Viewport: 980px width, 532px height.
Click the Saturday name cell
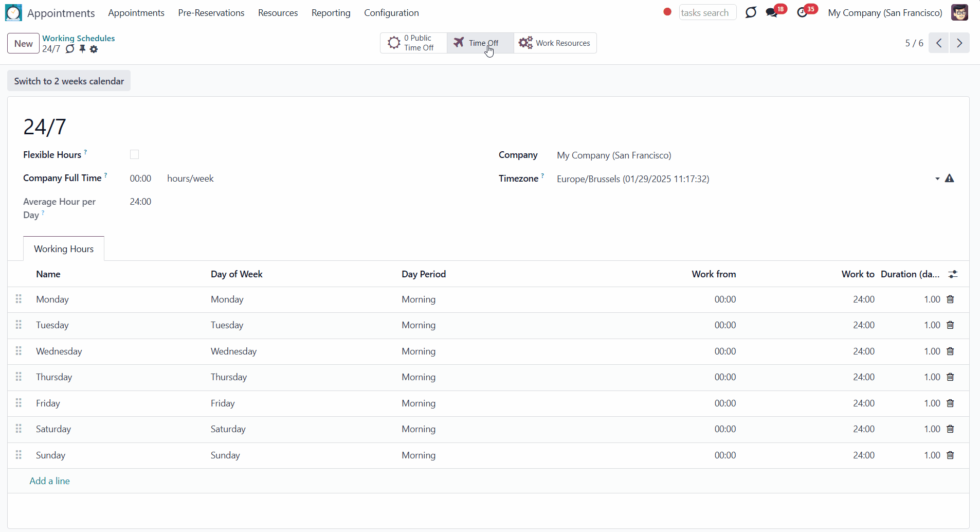53,429
